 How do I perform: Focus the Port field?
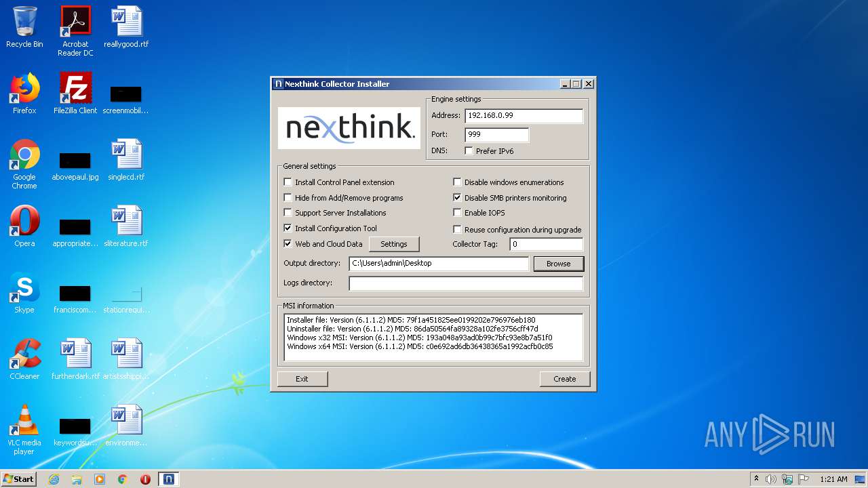pos(496,135)
